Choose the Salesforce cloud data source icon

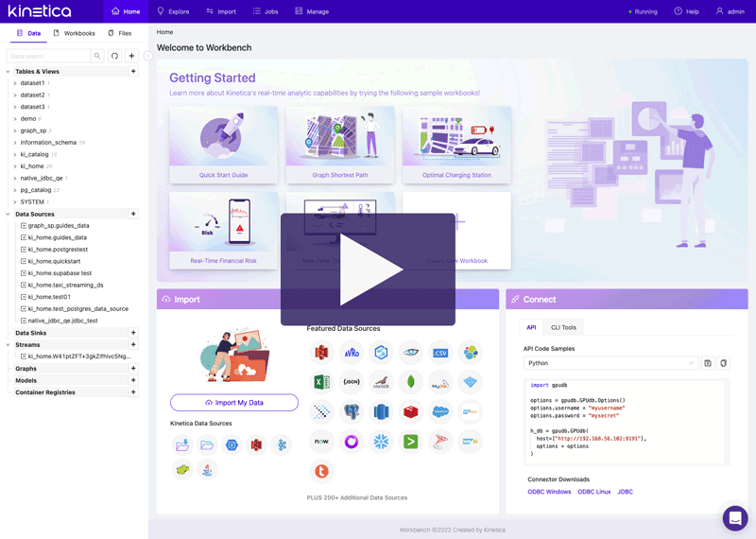[x=440, y=411]
